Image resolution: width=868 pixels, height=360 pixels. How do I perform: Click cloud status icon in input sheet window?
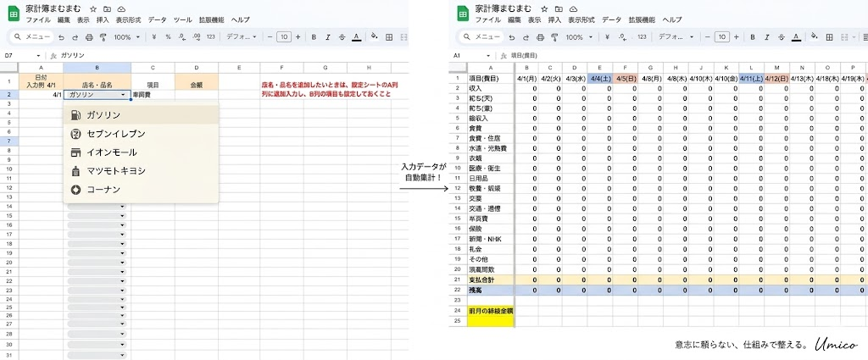(121, 9)
